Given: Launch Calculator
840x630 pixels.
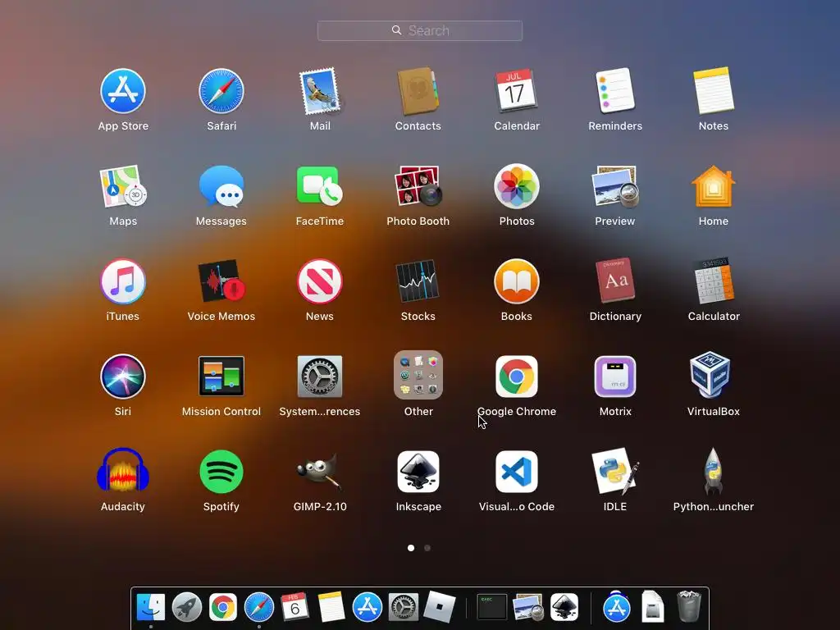Looking at the screenshot, I should click(714, 281).
